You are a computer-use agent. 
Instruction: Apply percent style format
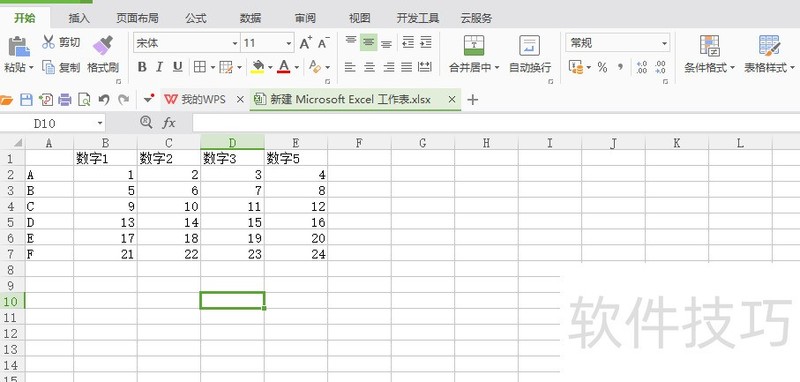click(x=603, y=67)
